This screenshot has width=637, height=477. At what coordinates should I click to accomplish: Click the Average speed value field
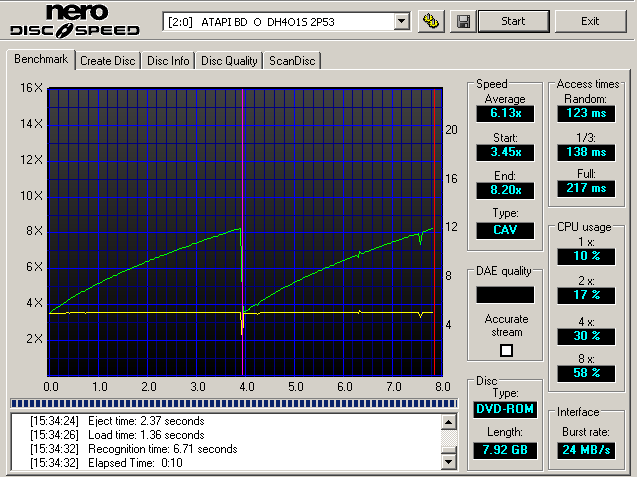(505, 114)
